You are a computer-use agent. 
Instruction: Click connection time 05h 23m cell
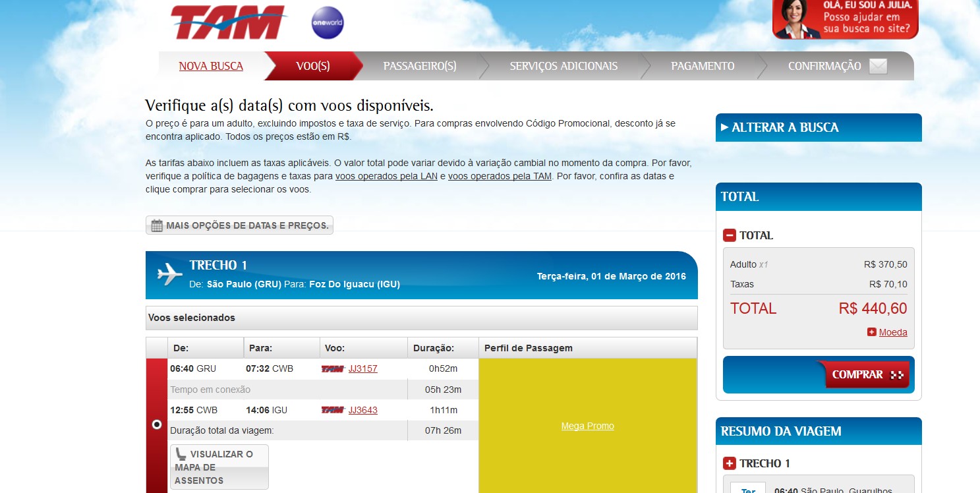(x=443, y=390)
